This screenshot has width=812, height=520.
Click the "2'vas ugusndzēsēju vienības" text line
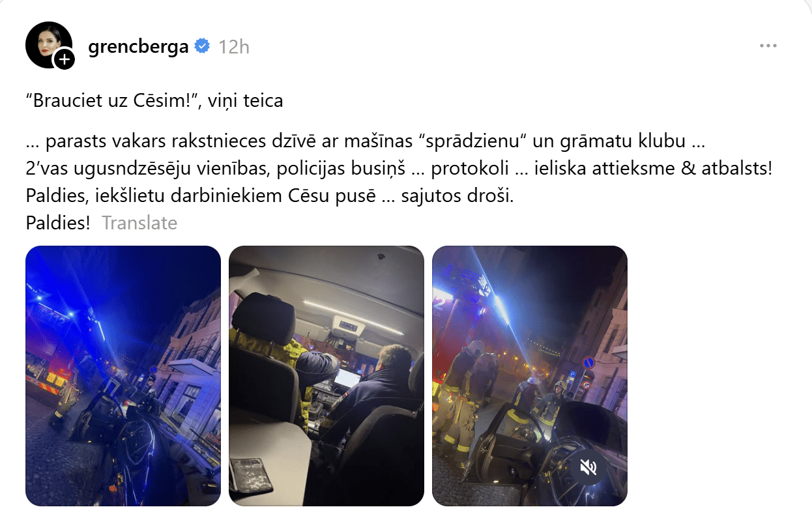(x=399, y=168)
